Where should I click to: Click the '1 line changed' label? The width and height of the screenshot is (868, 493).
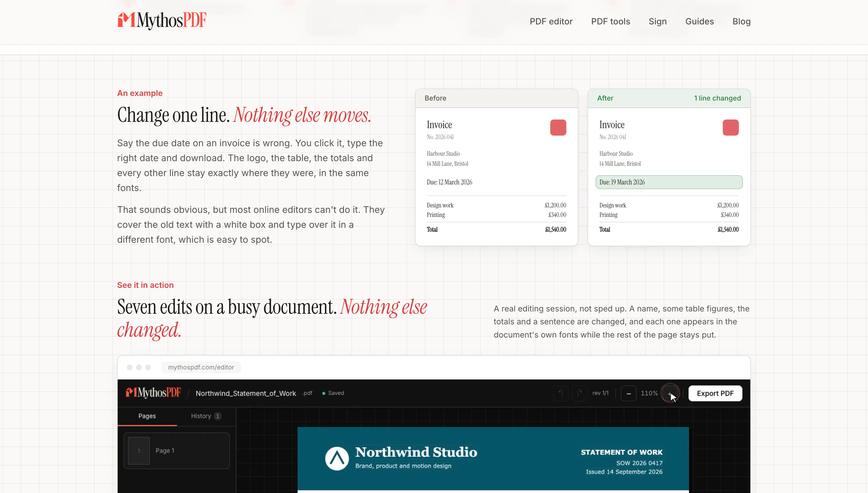click(x=717, y=98)
